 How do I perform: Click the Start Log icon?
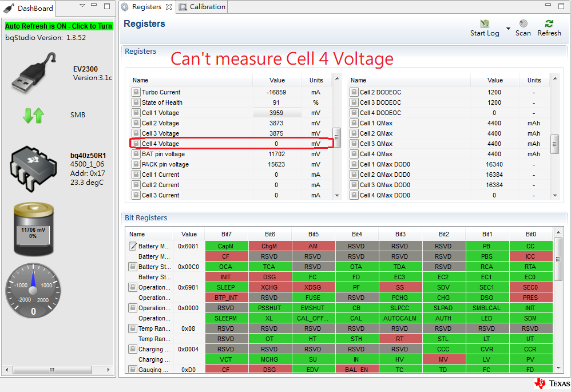[484, 23]
